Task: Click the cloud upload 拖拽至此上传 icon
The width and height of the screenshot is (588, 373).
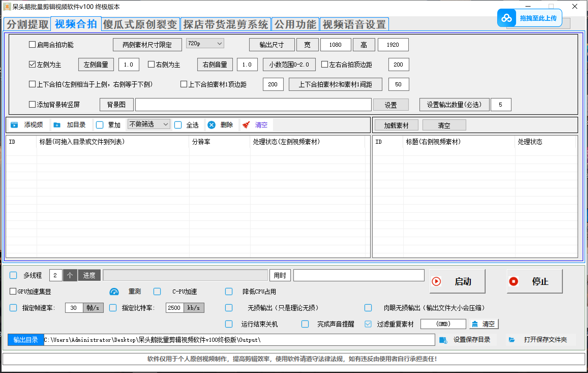Action: [506, 18]
